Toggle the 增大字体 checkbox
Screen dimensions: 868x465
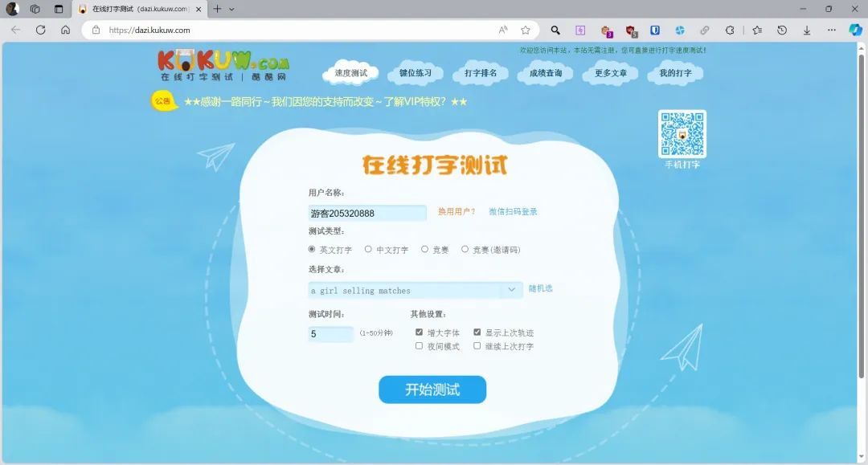point(419,332)
